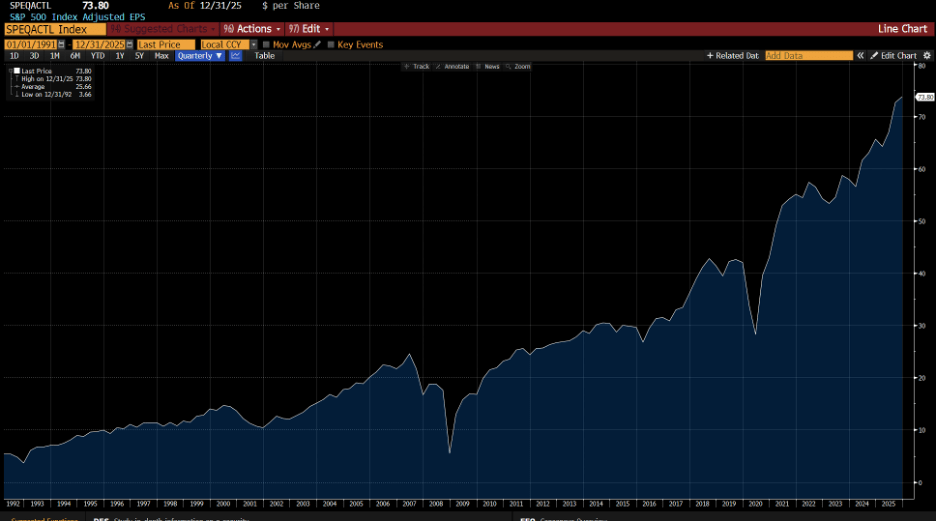The image size is (936, 522).
Task: Collapse the legend tree toggle icon
Action: [x=10, y=71]
